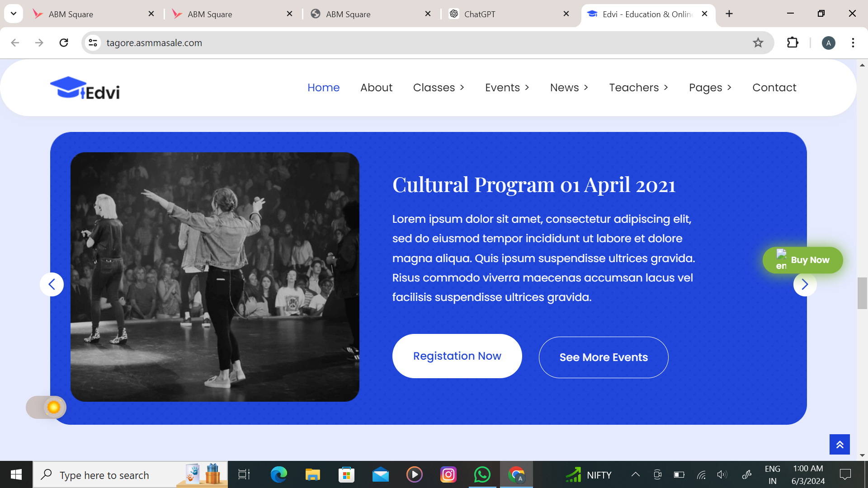Click the See More Events button
The width and height of the screenshot is (868, 488).
[x=603, y=357]
